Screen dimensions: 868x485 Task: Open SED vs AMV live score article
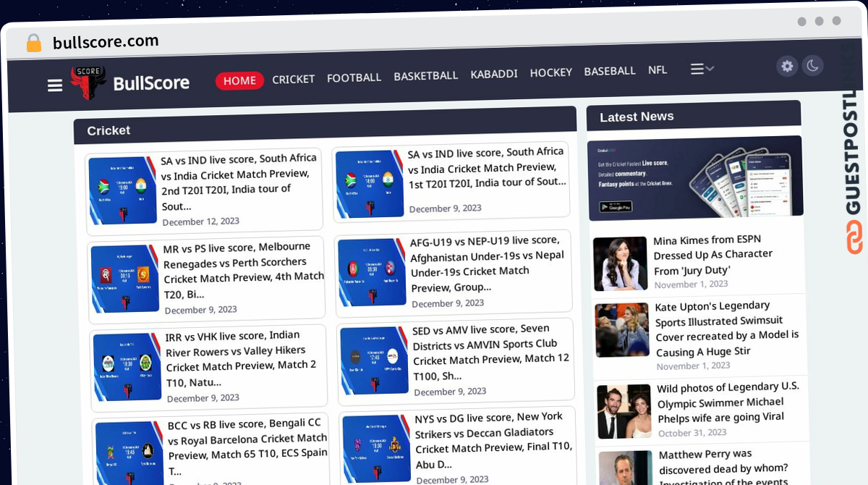tap(491, 353)
